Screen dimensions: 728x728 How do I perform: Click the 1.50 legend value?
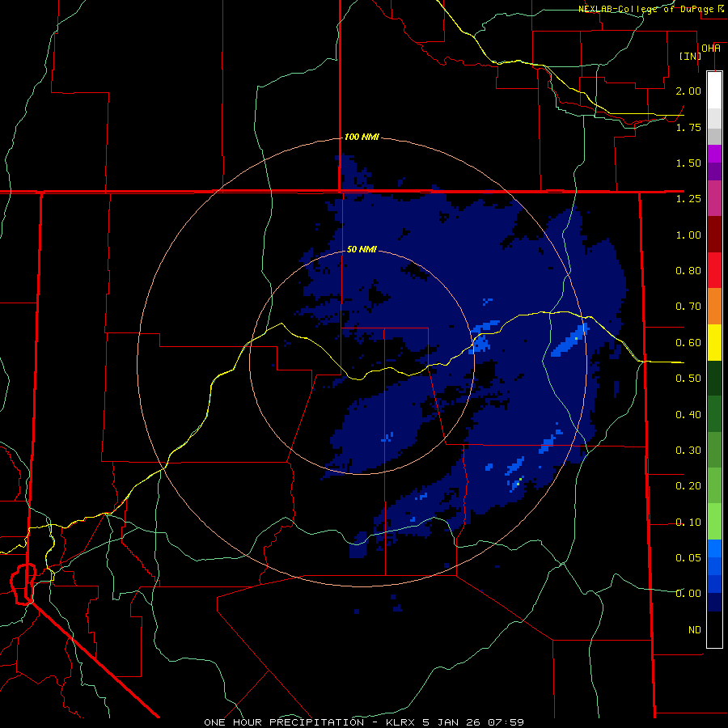688,163
